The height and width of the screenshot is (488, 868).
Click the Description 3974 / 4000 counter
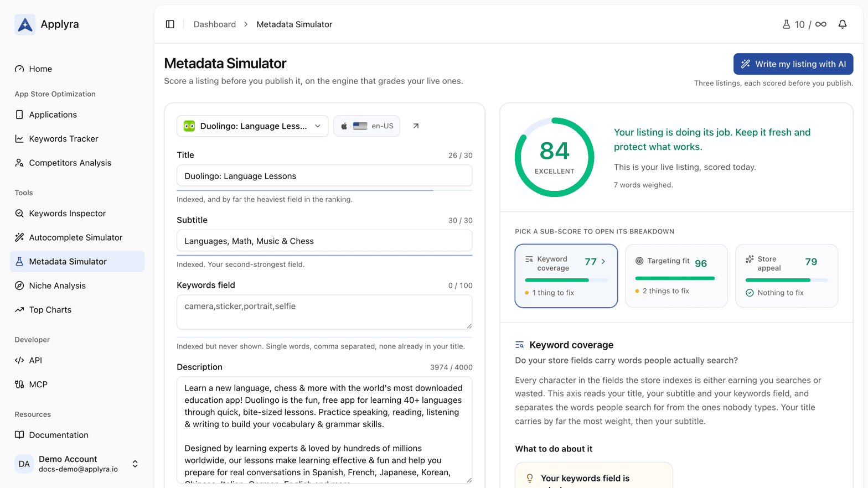[451, 367]
